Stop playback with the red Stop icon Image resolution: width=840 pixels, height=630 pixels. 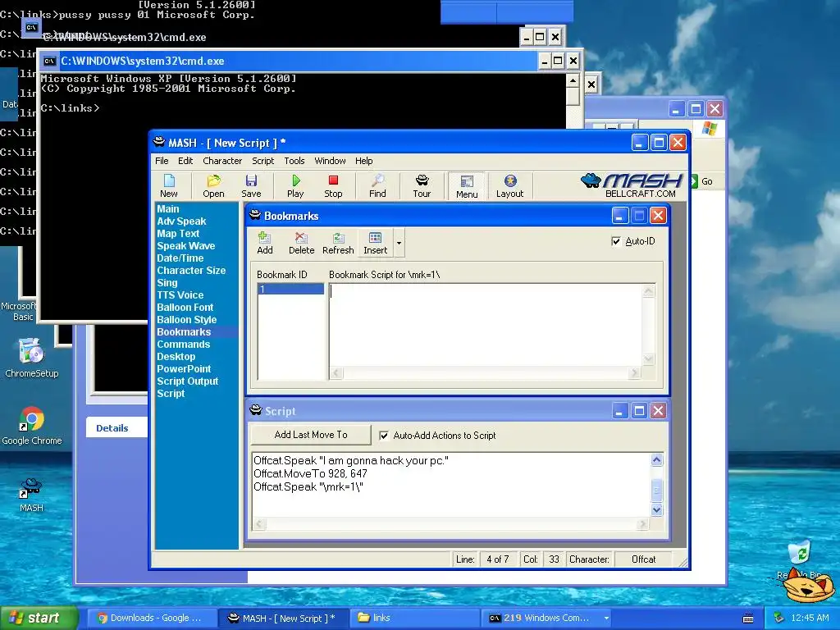(x=333, y=186)
